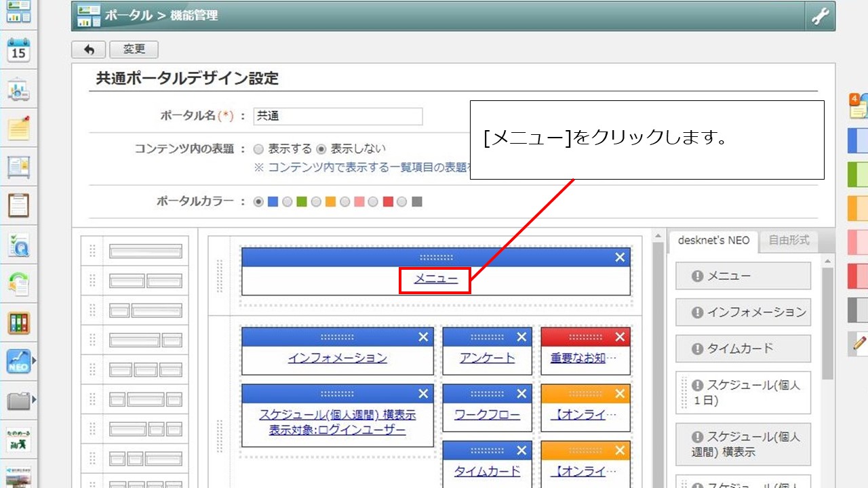
Task: Click the ポータル名 text field
Action: pos(338,117)
